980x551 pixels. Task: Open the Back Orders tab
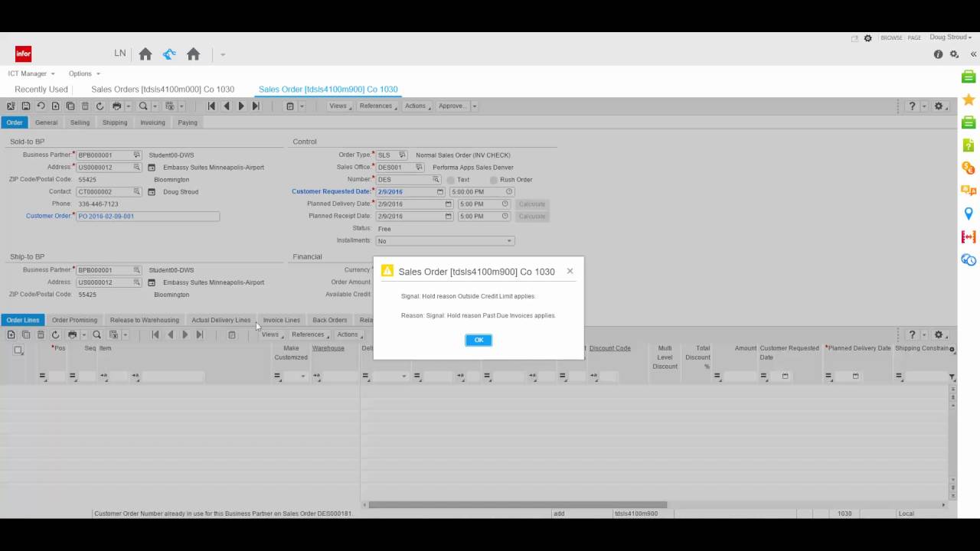click(330, 320)
